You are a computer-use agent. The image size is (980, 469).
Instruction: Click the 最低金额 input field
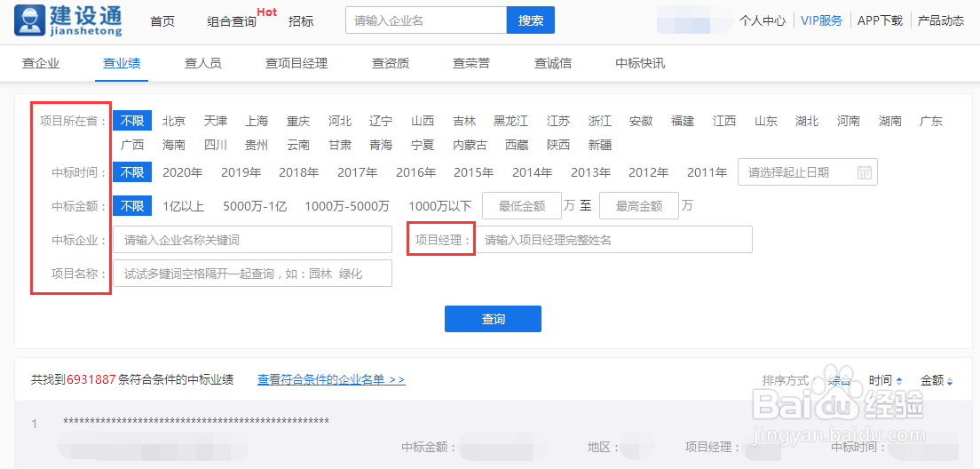pos(522,206)
